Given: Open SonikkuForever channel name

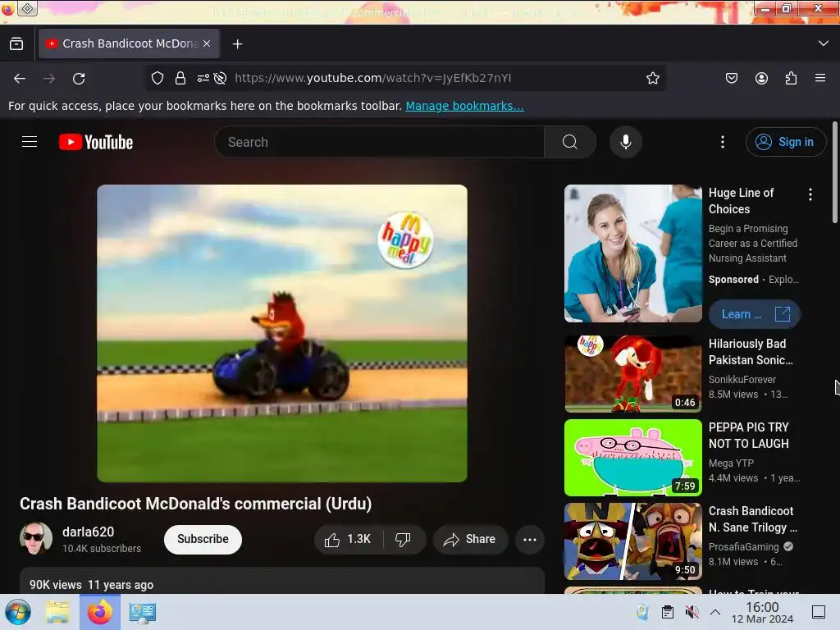Looking at the screenshot, I should 742,379.
